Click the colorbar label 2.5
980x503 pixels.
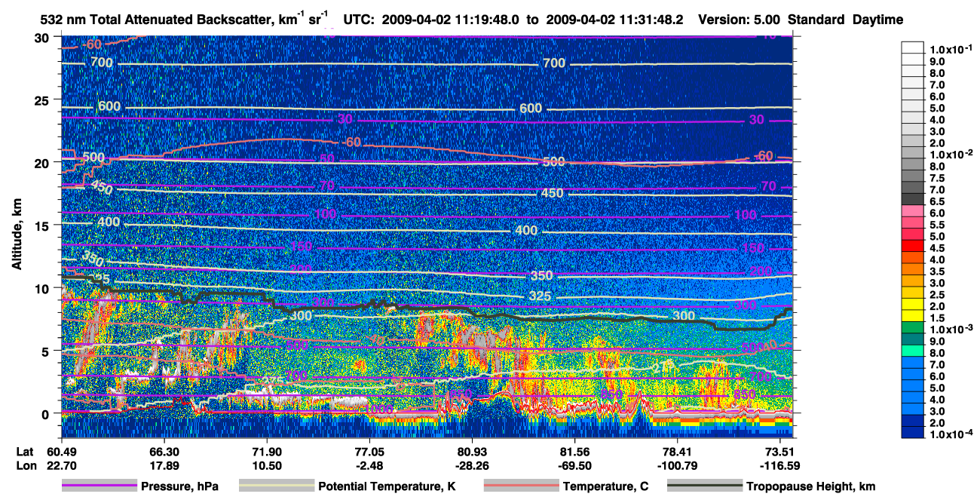click(938, 295)
